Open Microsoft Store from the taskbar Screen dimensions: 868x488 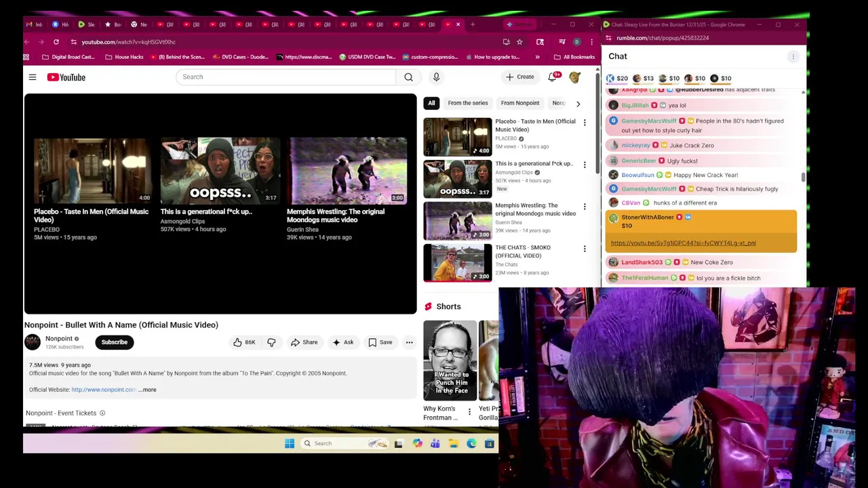[489, 443]
